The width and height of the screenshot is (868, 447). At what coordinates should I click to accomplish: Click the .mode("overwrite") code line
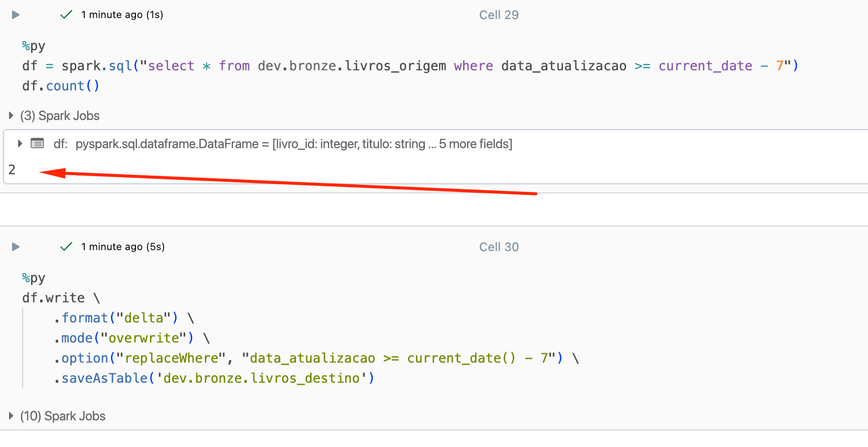click(132, 338)
